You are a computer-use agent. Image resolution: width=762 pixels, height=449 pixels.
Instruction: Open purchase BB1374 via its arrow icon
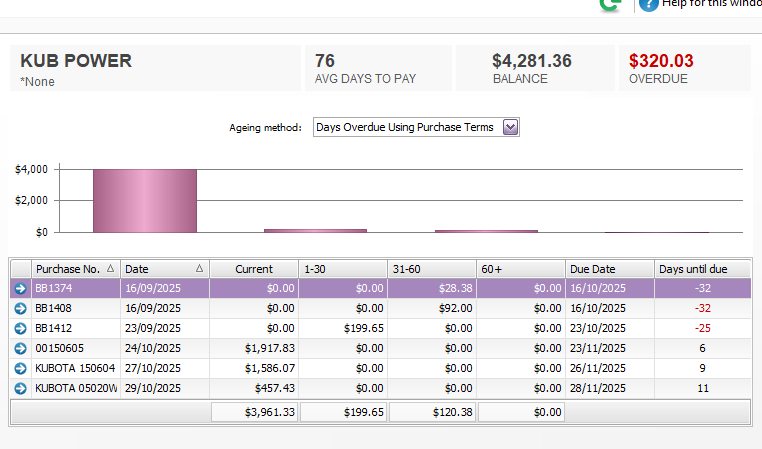coord(20,288)
